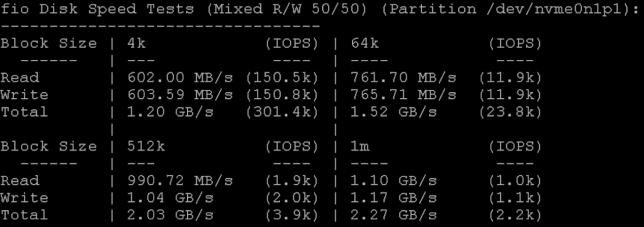Click the 4k read speed 602.00 MB/s
The height and width of the screenshot is (227, 644).
click(180, 78)
